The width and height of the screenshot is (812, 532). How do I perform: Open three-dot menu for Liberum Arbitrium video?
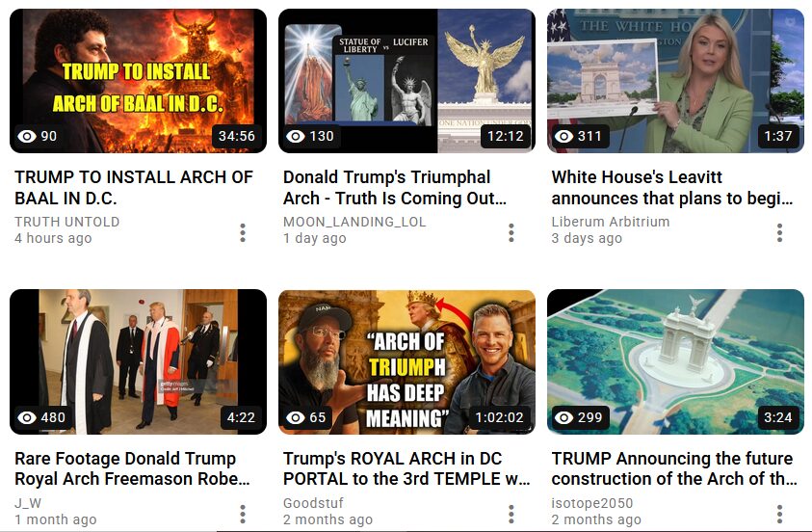(780, 232)
